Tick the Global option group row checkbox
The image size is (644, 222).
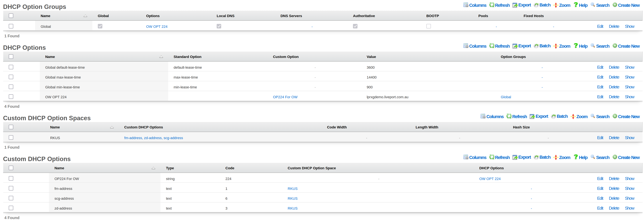[x=11, y=26]
